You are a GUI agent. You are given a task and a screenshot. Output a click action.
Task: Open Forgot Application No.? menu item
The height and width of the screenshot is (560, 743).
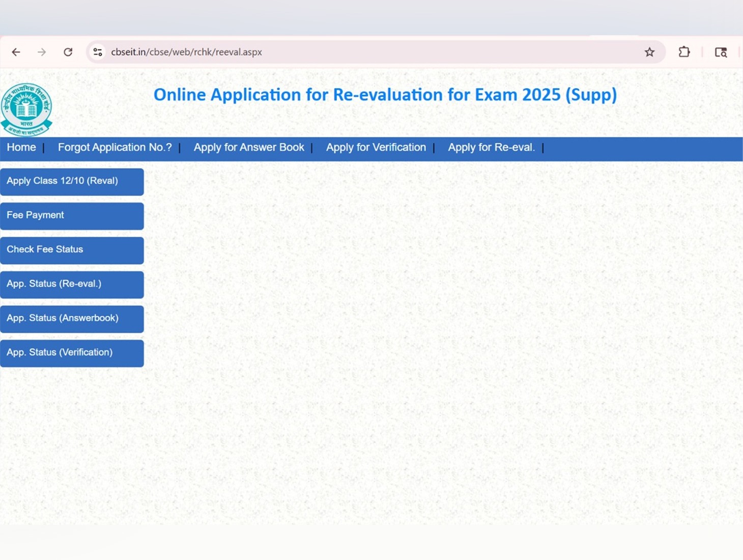pyautogui.click(x=115, y=148)
